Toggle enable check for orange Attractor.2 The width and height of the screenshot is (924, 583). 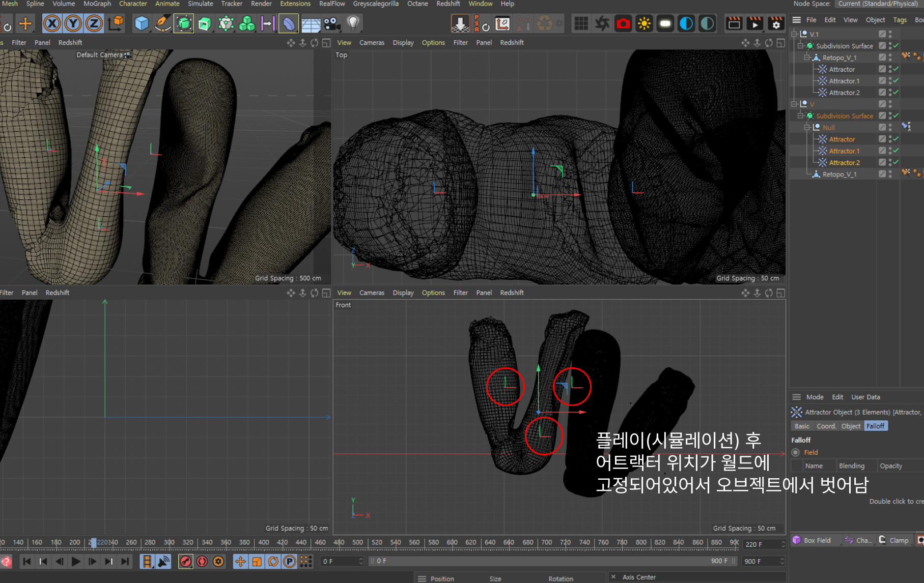(895, 162)
